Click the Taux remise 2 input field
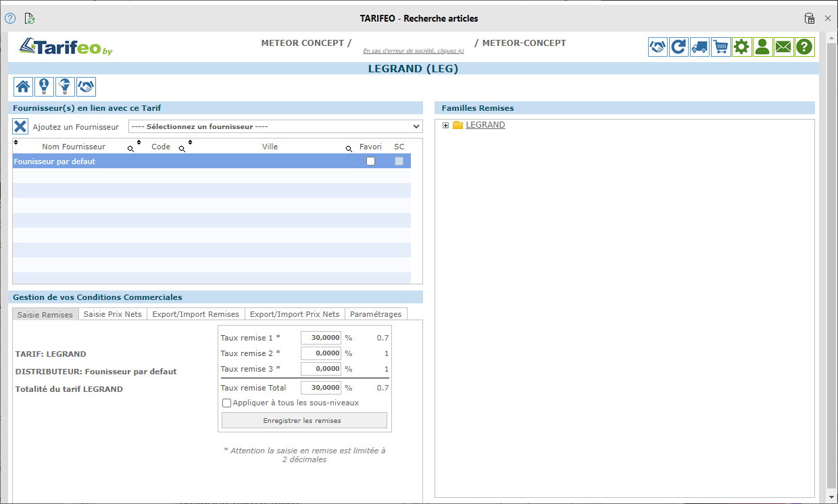Viewport: 838px width, 504px height. [x=321, y=353]
